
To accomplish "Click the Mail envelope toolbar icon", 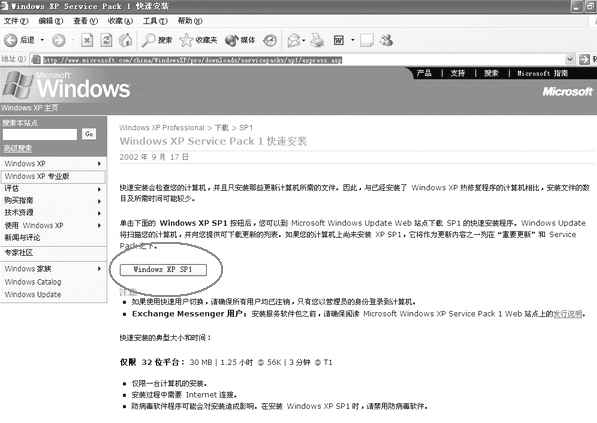I will coord(294,40).
